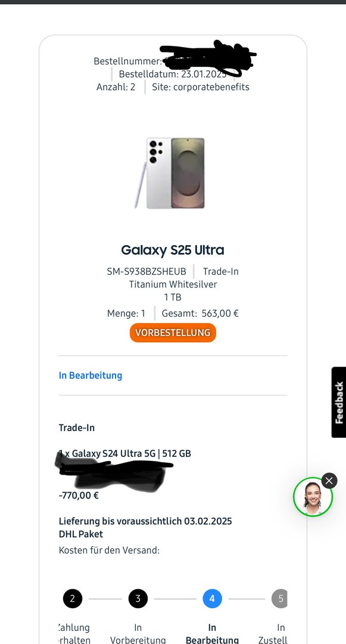Image resolution: width=346 pixels, height=644 pixels.
Task: Click the DHL Paket delivery text
Action: pos(81,534)
